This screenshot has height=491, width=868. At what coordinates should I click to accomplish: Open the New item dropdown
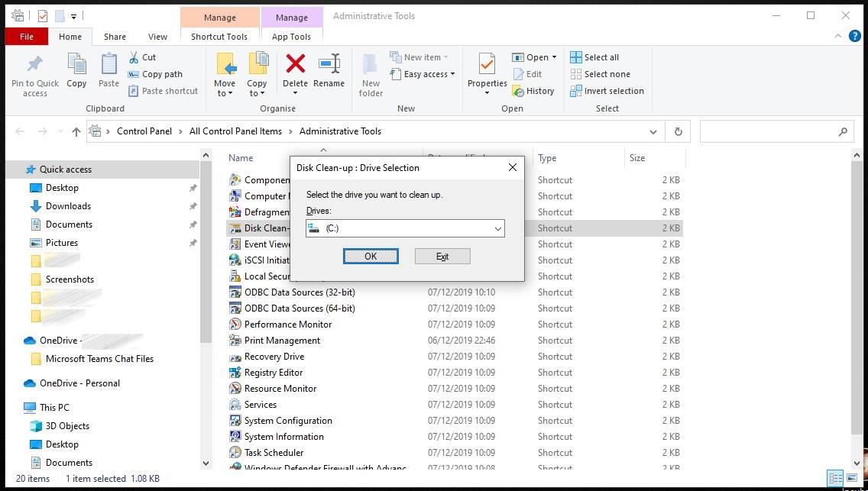[x=419, y=57]
